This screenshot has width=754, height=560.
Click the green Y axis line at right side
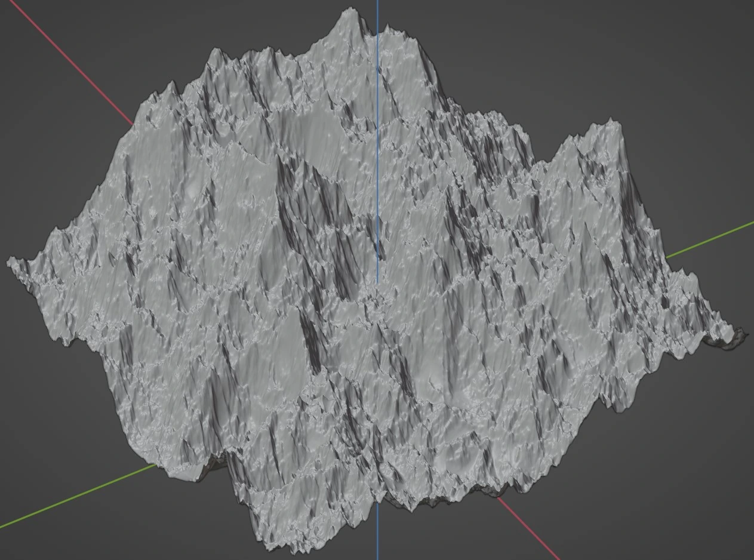click(x=710, y=239)
